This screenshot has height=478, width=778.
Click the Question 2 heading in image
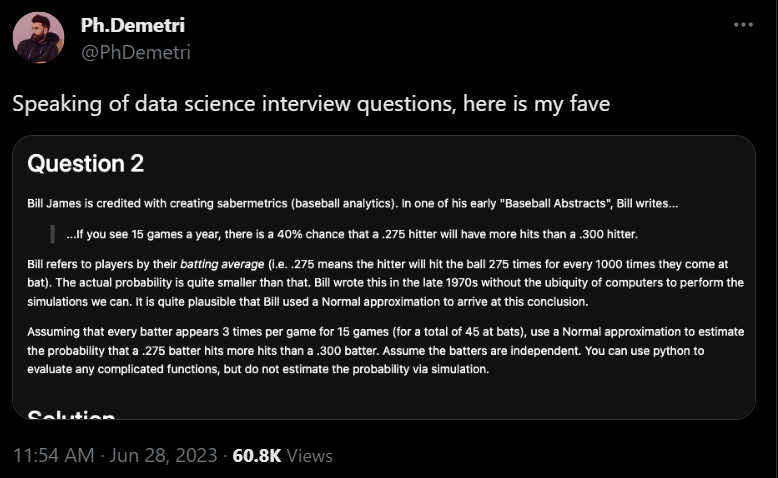point(86,163)
